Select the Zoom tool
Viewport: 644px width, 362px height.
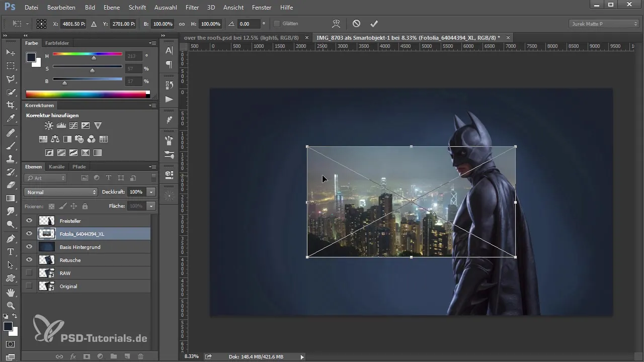(x=11, y=305)
